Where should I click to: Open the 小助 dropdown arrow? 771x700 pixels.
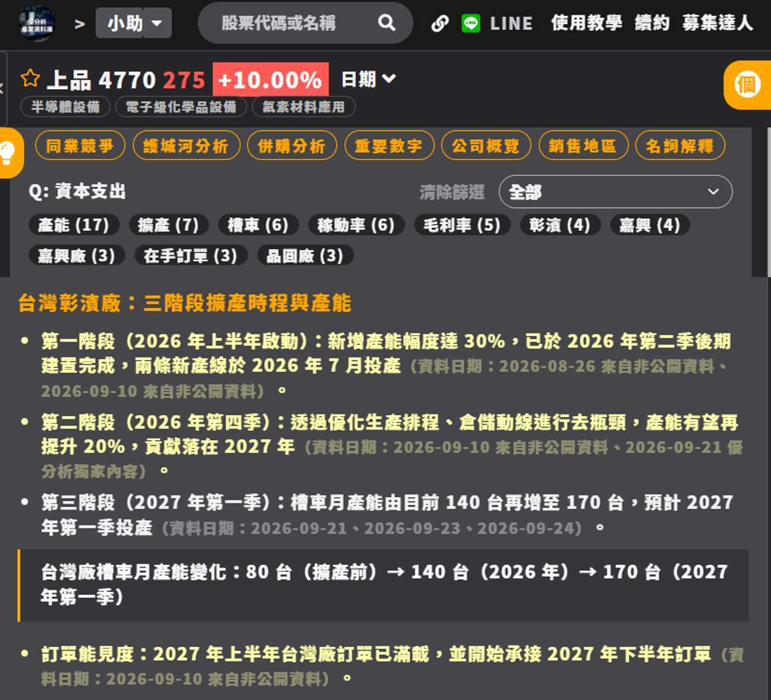pyautogui.click(x=157, y=23)
